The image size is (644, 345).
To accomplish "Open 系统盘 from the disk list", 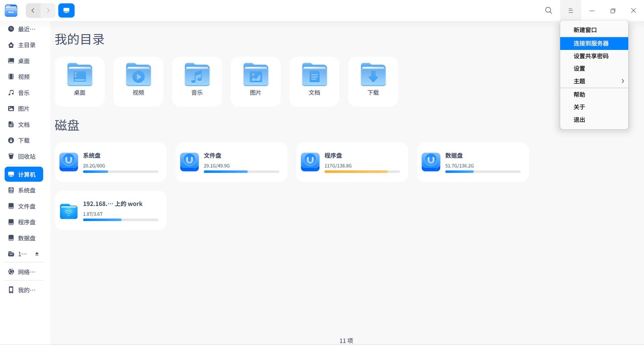I will point(110,162).
